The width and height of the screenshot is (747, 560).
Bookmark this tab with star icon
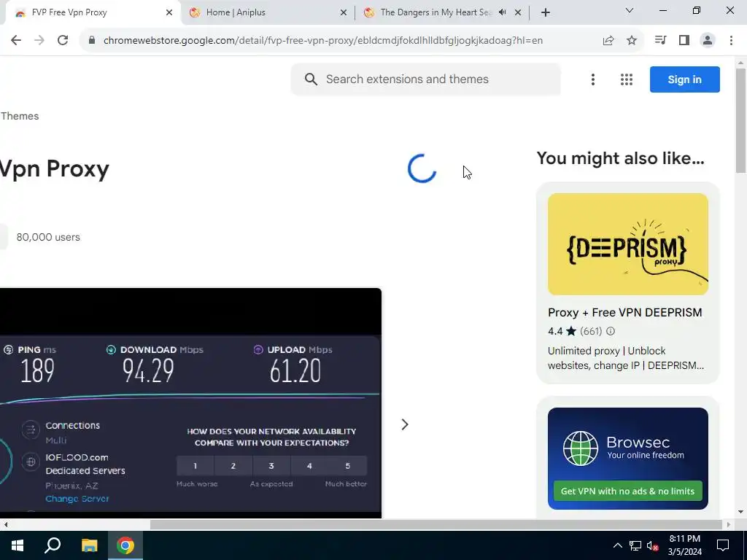[x=632, y=41]
